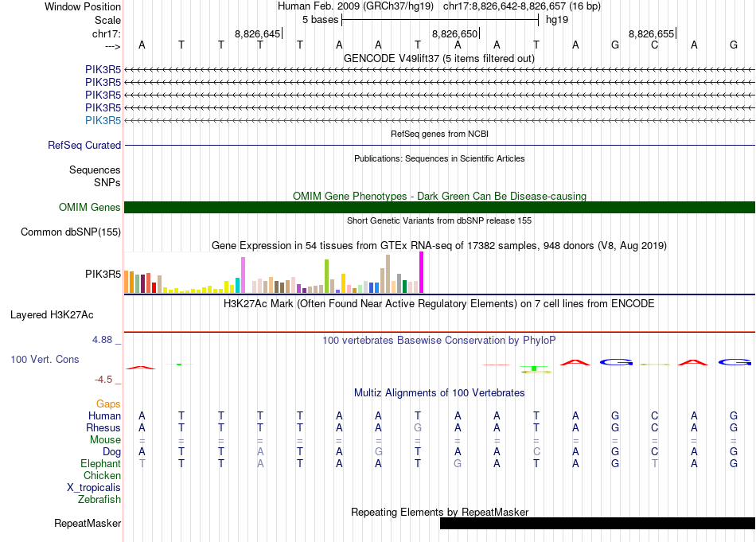
Task: Open the 100 Vert. Cons label
Action: pyautogui.click(x=45, y=359)
